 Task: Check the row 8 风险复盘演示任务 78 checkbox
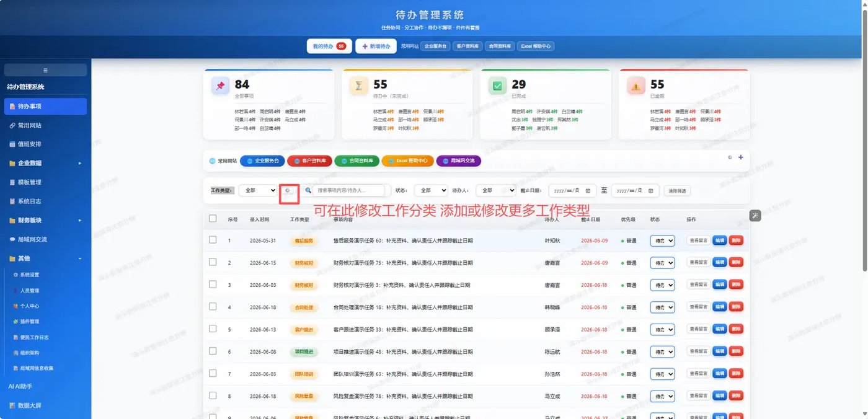[213, 396]
